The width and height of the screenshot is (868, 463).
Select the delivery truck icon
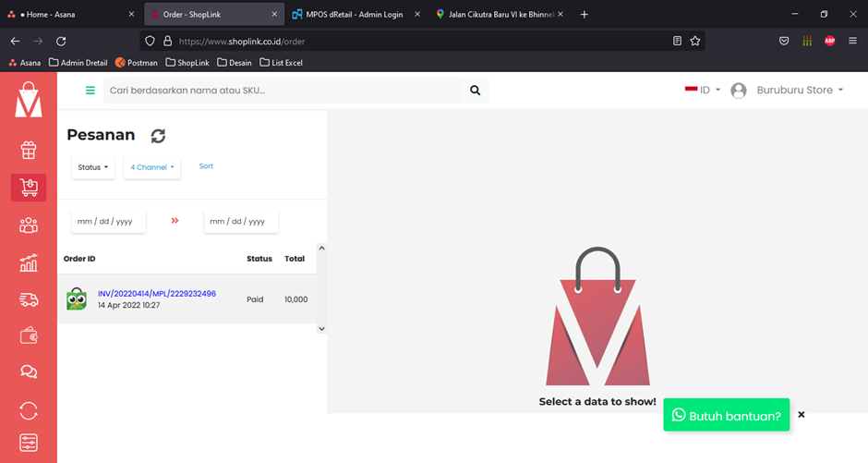click(x=29, y=299)
